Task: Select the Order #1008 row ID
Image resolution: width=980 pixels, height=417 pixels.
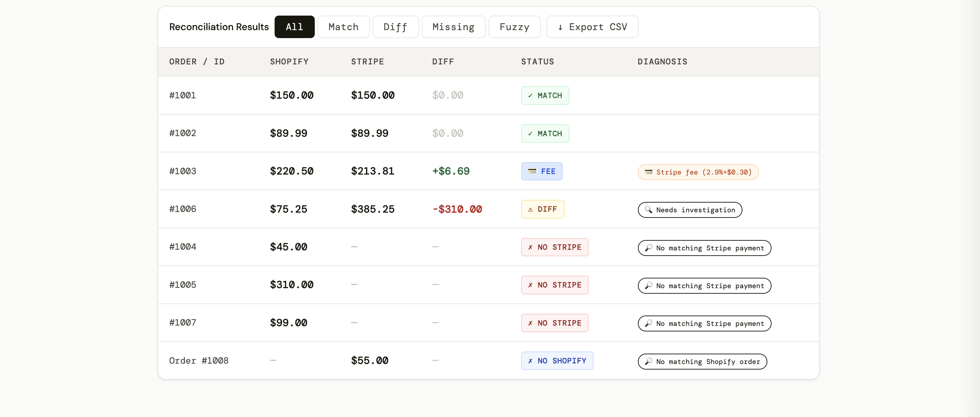Action: pos(198,360)
